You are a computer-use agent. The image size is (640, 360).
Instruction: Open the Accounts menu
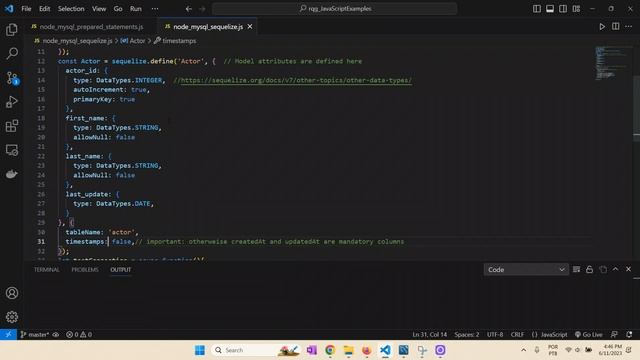pyautogui.click(x=12, y=293)
